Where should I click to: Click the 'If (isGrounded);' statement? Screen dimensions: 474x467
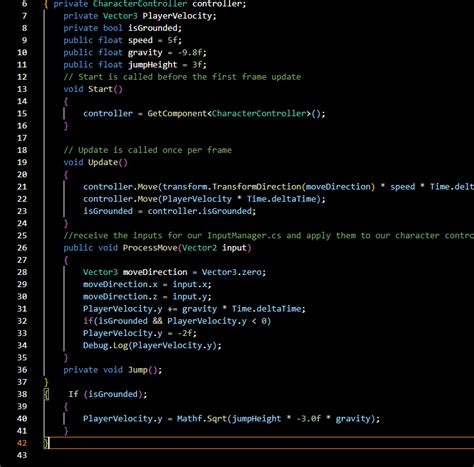pyautogui.click(x=108, y=394)
